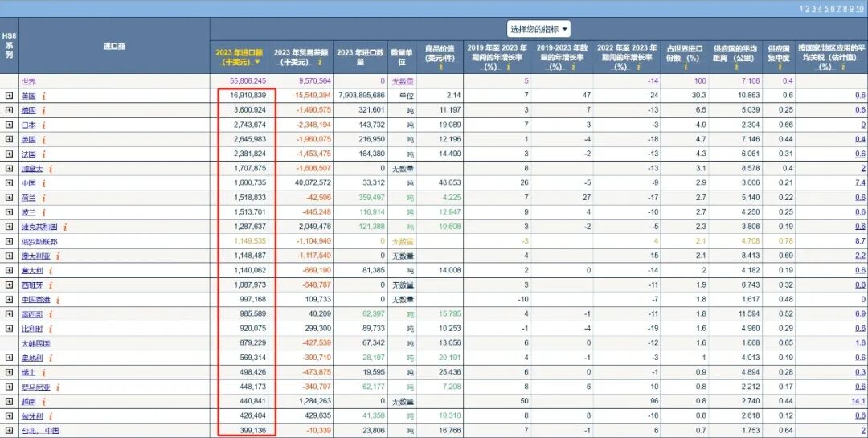Screen dimensions: 868x438
Task: Open info icon next to 英国
Action: (43, 140)
